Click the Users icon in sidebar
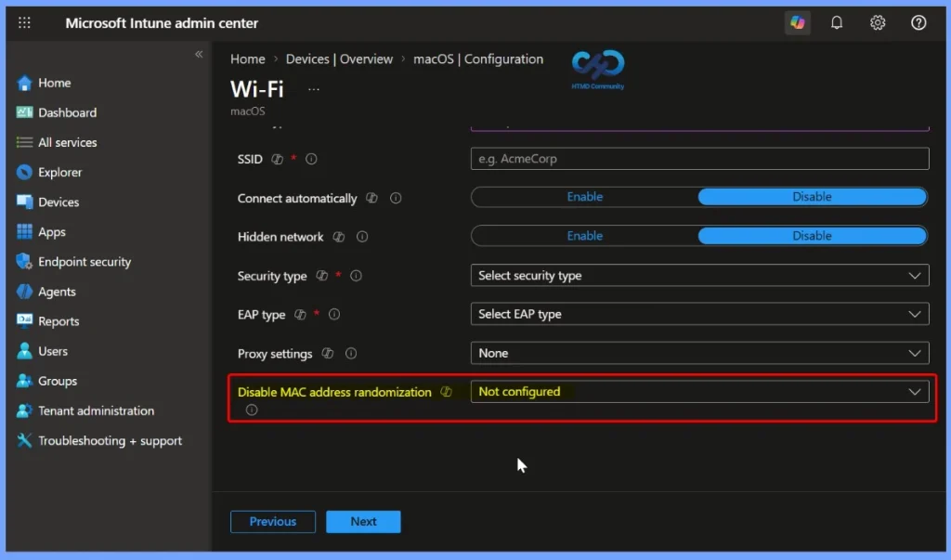The image size is (951, 560). click(24, 351)
